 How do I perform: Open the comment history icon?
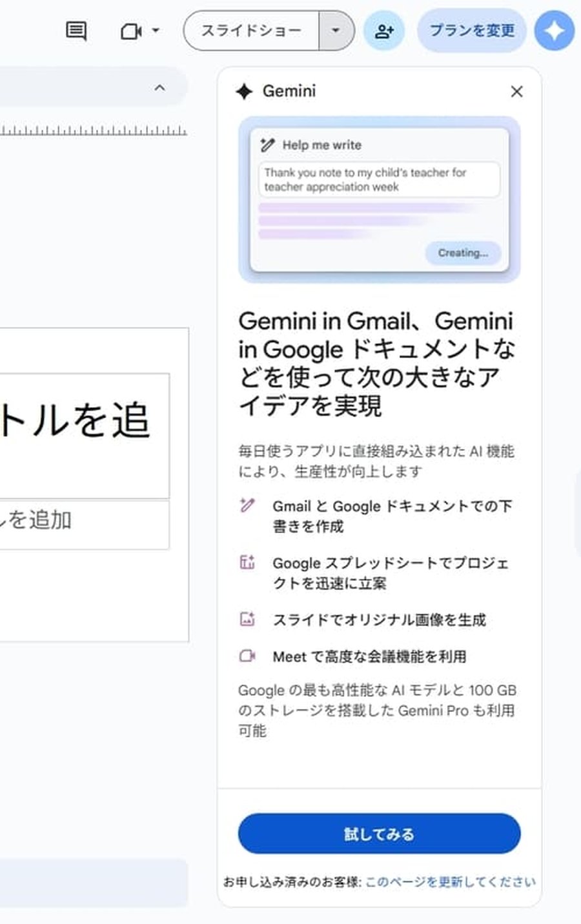click(75, 30)
